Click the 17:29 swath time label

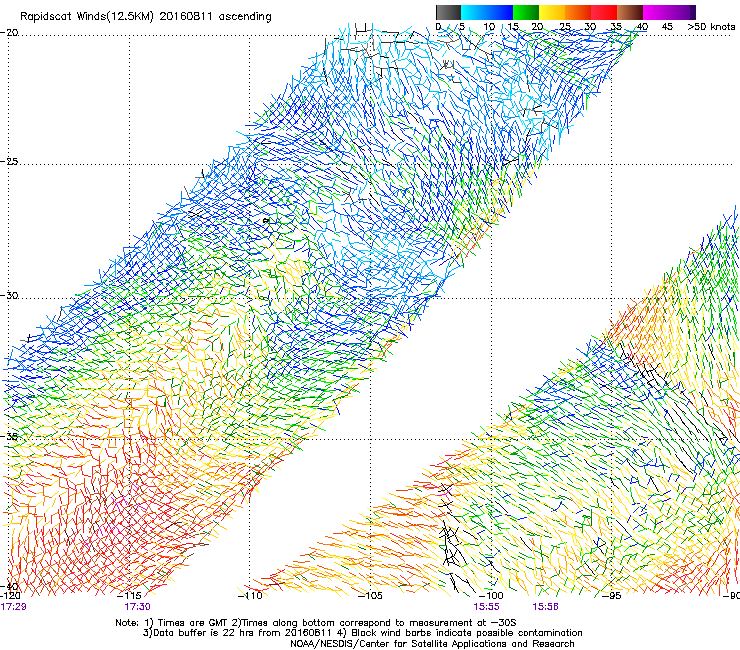(13, 607)
